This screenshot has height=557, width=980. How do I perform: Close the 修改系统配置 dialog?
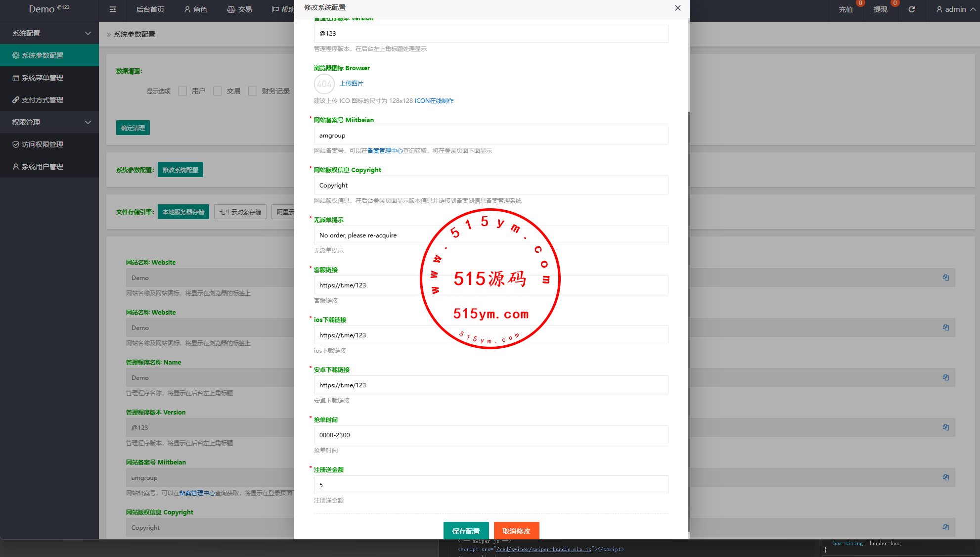[x=677, y=8]
